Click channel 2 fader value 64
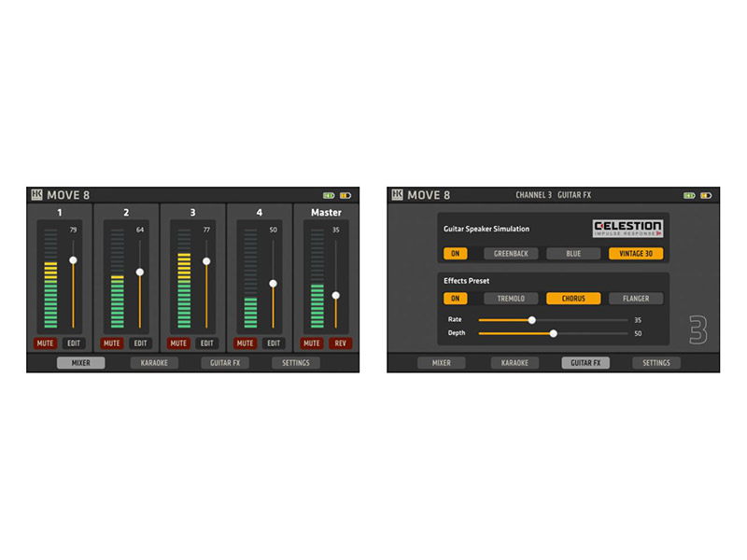Screen dimensions: 747x560 pos(140,230)
